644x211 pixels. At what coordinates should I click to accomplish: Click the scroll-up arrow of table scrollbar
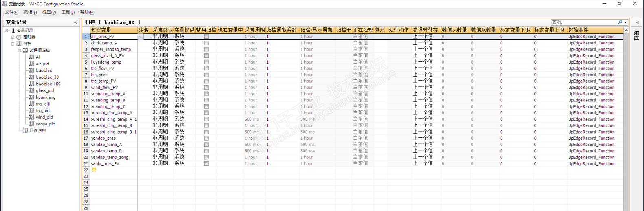click(x=626, y=31)
